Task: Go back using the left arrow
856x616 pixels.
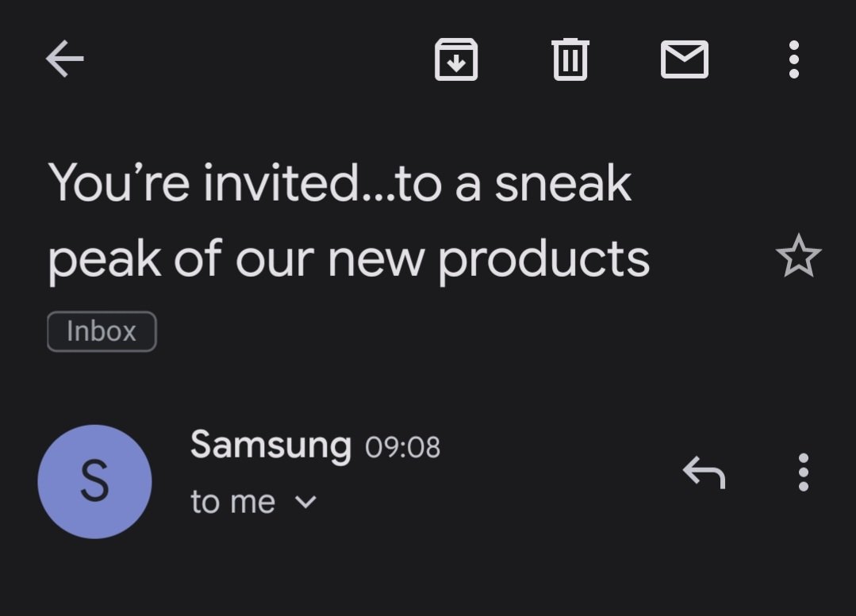Action: tap(65, 59)
